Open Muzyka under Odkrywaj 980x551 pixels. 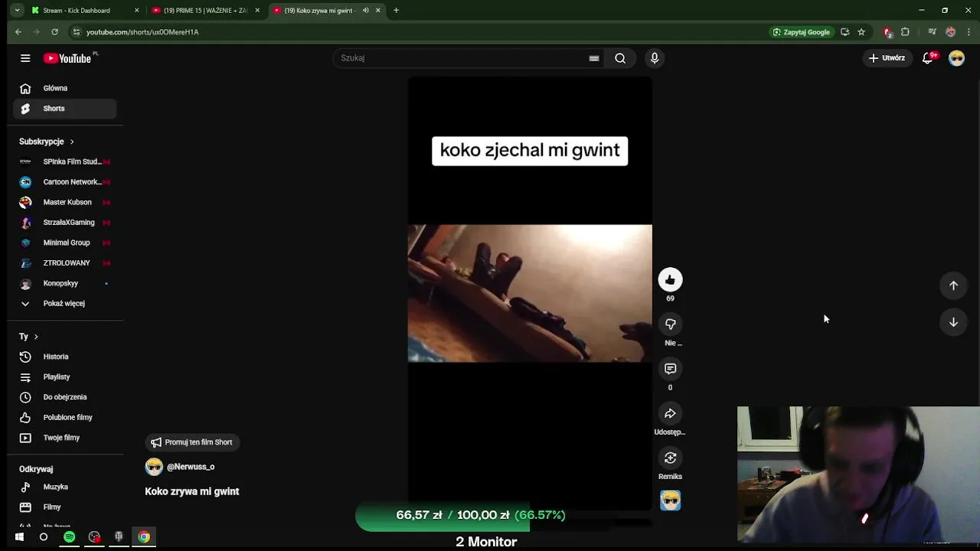click(x=64, y=487)
